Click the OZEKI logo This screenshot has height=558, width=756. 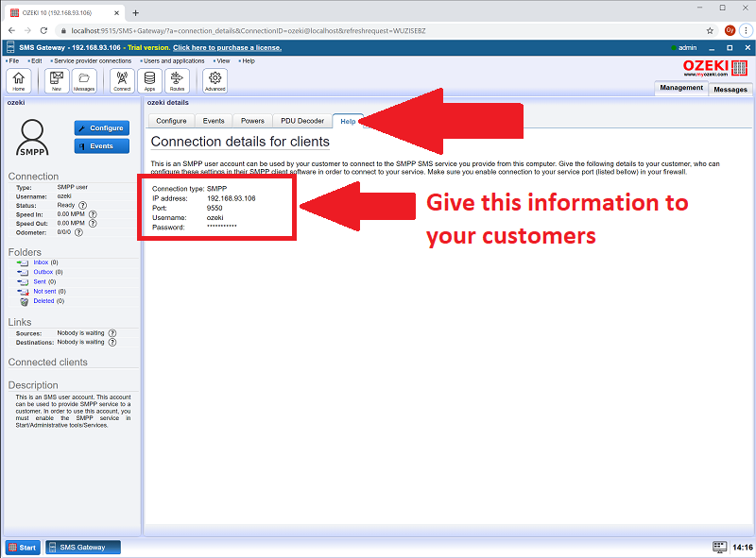click(x=715, y=68)
